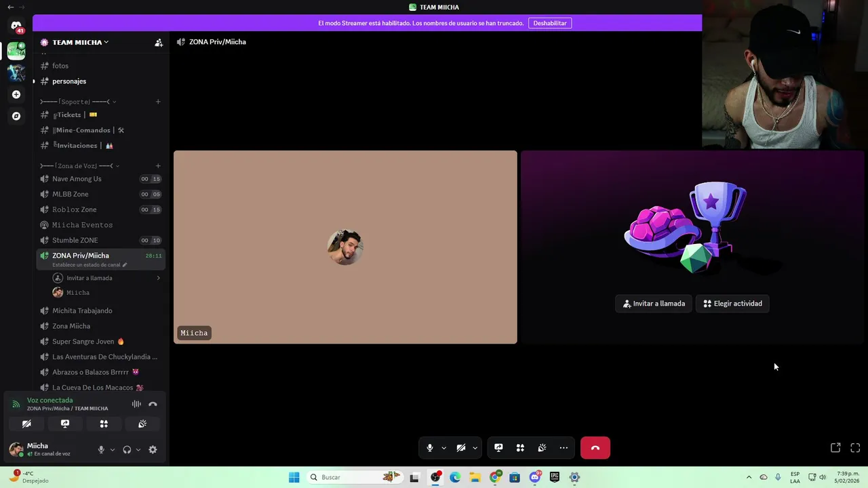Open the Tickets channel
This screenshot has height=488, width=868.
(102, 115)
